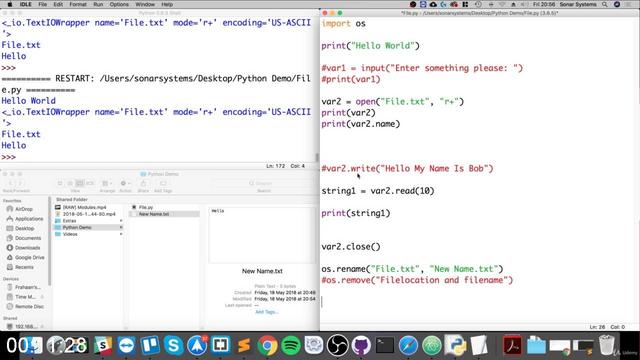Click Finder Share toolbar button
Screen dimensions: 640x360
[143, 184]
